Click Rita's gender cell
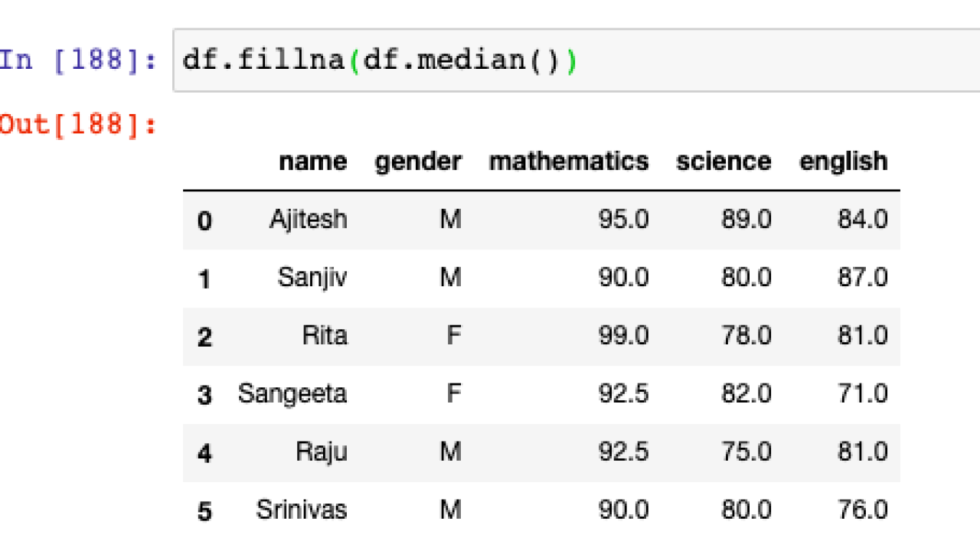Viewport: 980px width, 551px height. tap(453, 336)
